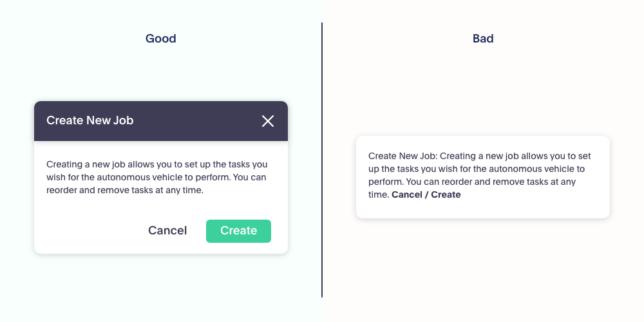Click the slash between Cancel and Create
This screenshot has width=644, height=322.
pyautogui.click(x=426, y=194)
